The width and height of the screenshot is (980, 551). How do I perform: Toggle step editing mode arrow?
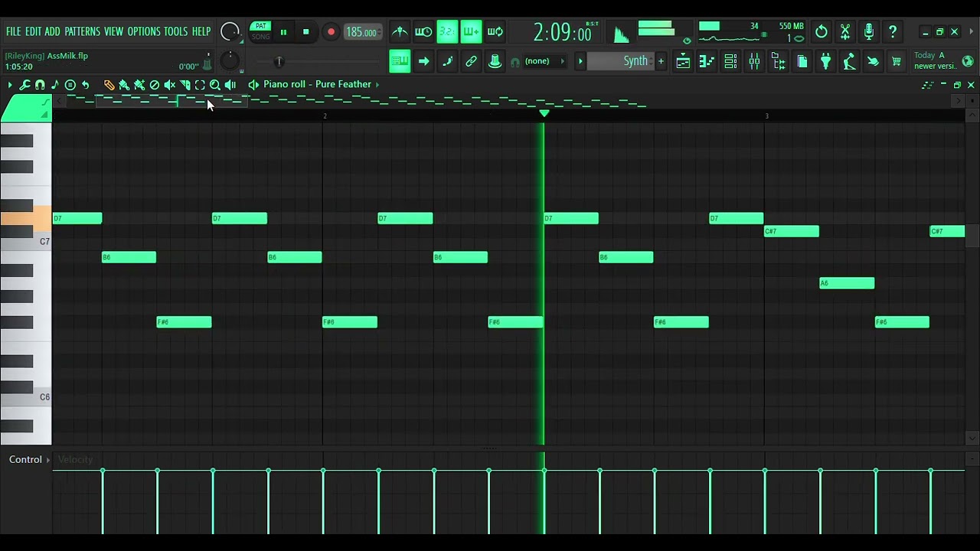(423, 61)
